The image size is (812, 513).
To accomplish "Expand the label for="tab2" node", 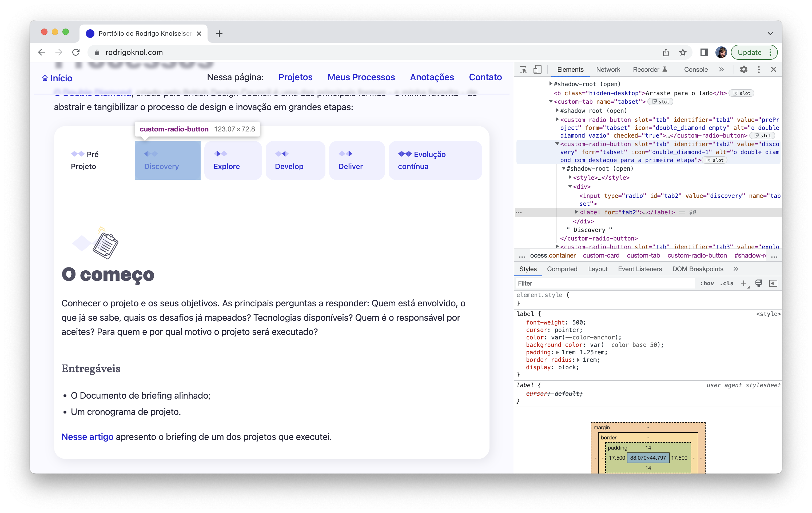I will point(577,212).
